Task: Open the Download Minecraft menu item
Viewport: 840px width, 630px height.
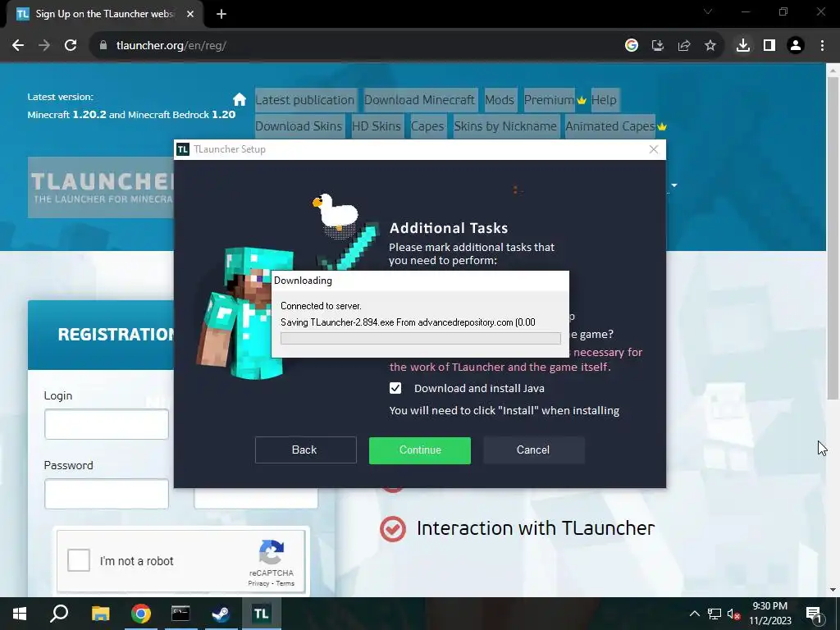Action: pyautogui.click(x=419, y=100)
